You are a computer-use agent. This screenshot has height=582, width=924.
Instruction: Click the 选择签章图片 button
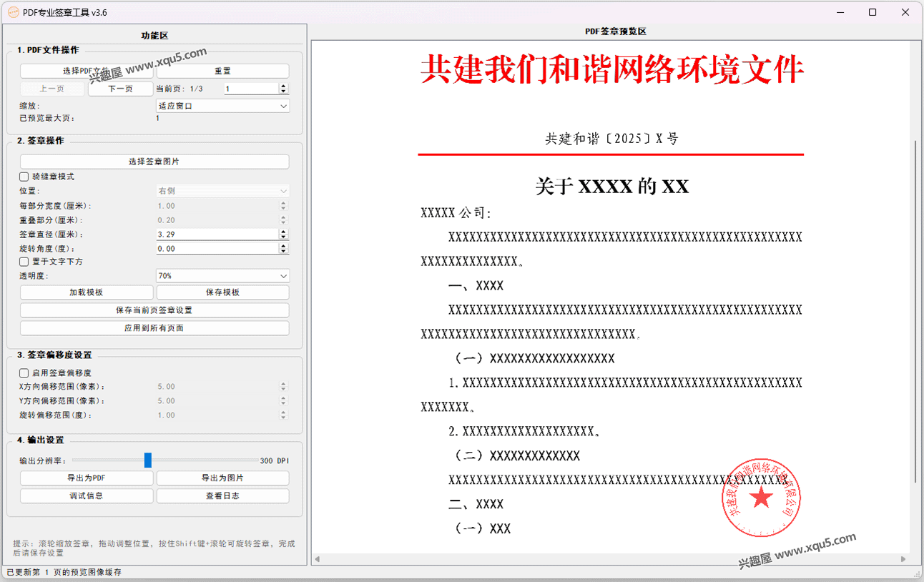click(154, 162)
